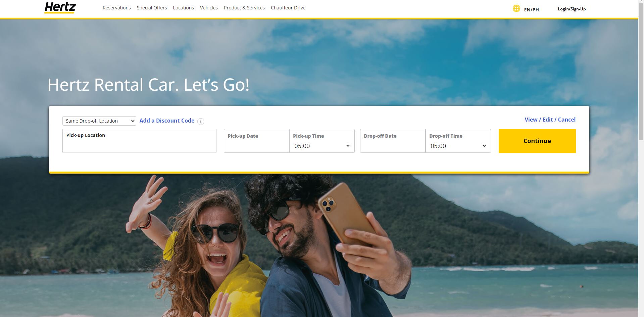The width and height of the screenshot is (644, 317).
Task: Click the globe language icon
Action: 516,9
